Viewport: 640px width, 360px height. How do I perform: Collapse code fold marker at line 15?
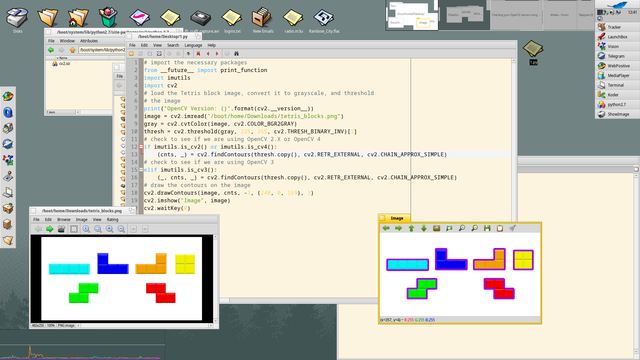141,170
